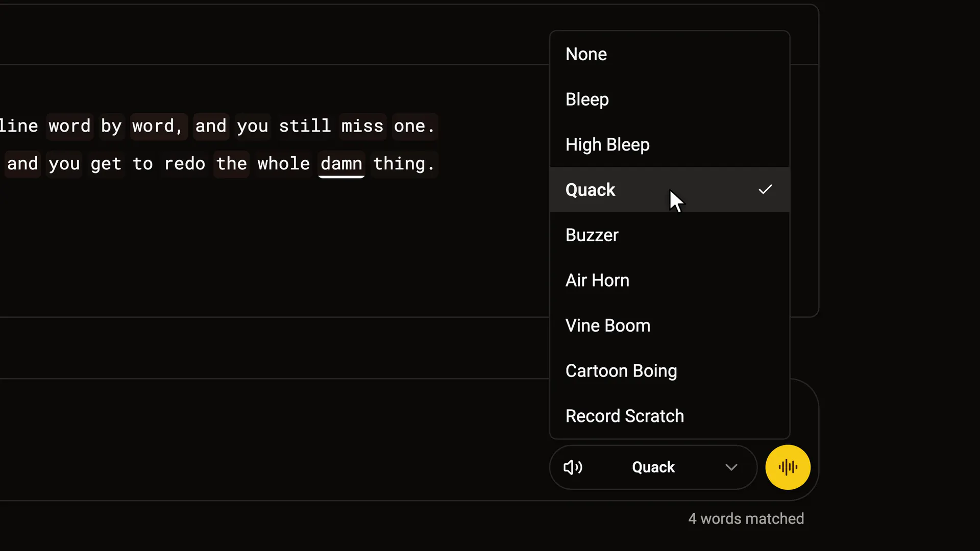
Task: Click the word "to" in transcript
Action: point(142,164)
